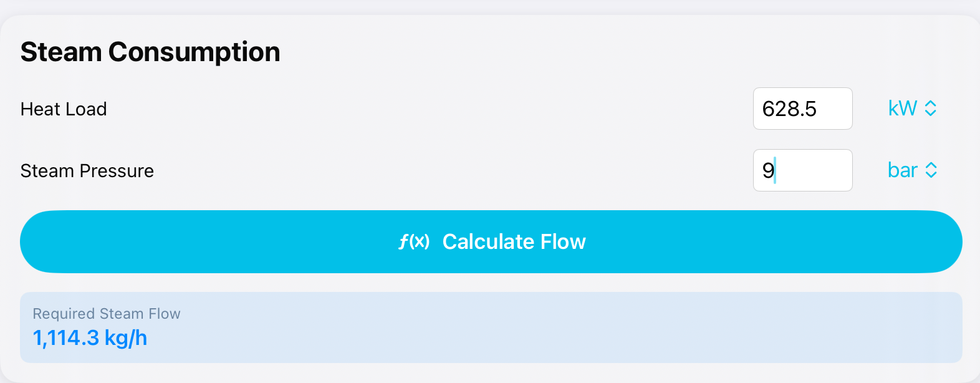Click the Heat Load label

point(64,109)
